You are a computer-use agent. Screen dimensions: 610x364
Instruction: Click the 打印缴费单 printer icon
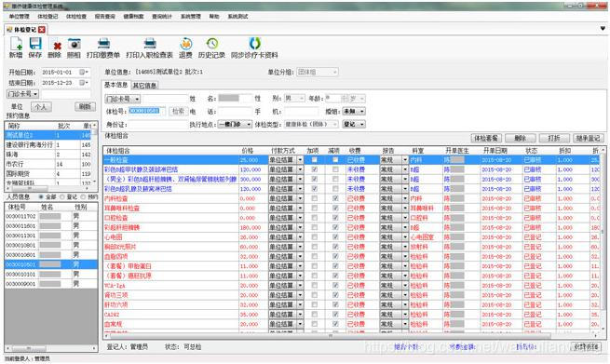pos(103,43)
